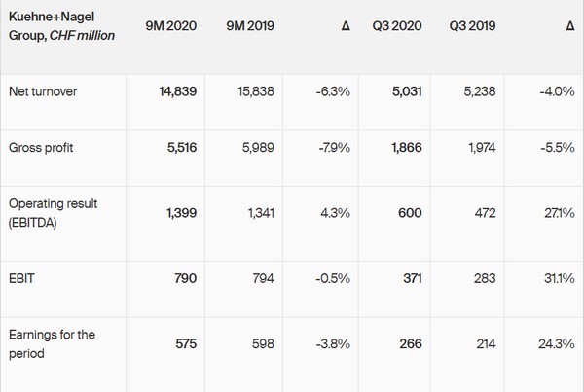Click the 14,839 net turnover value
The height and width of the screenshot is (392, 584).
177,92
